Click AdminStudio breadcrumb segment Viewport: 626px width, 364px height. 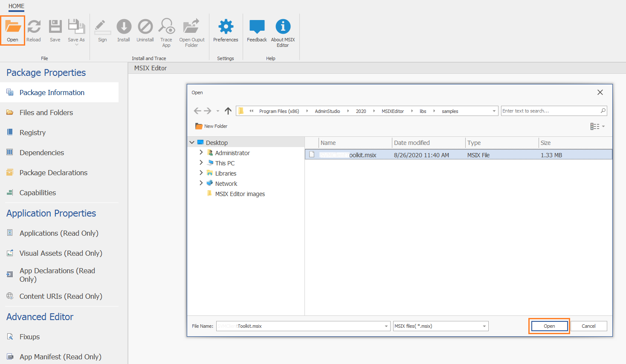[327, 111]
